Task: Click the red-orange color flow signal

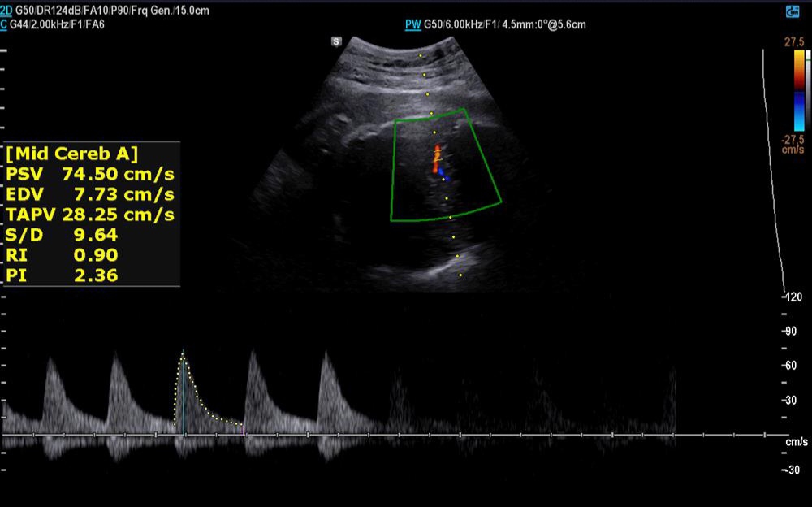Action: [436, 157]
